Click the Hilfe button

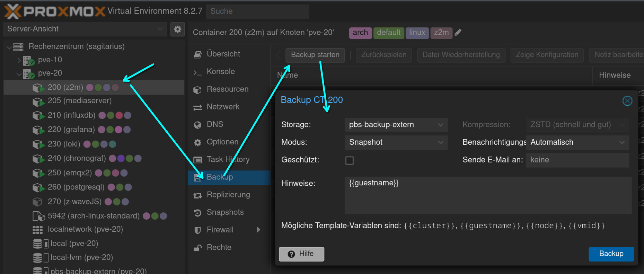pos(301,254)
